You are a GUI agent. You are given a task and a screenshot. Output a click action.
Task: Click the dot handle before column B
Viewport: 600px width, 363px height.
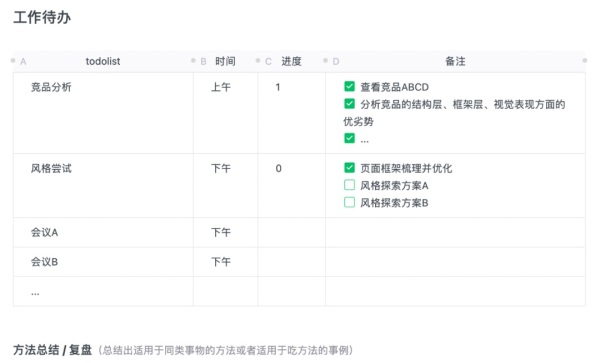coord(193,60)
